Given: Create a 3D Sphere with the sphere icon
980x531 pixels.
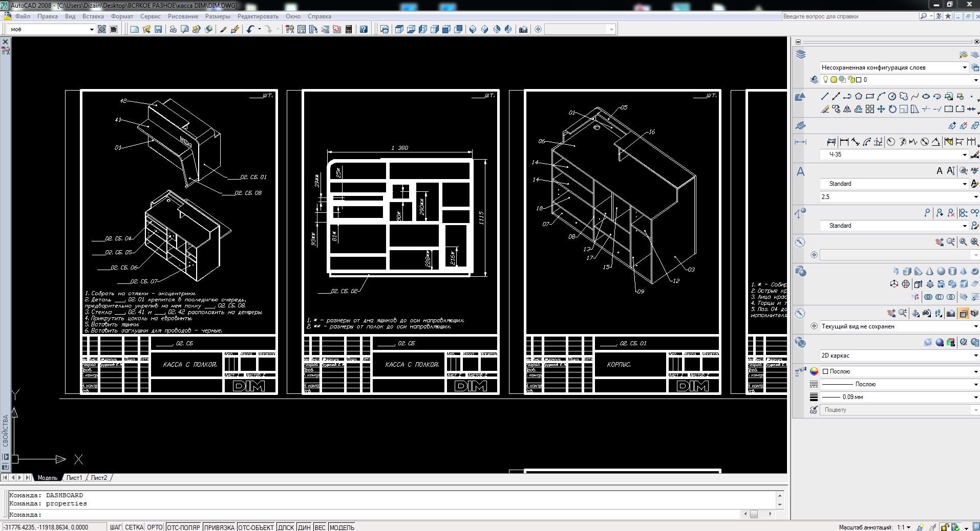Looking at the screenshot, I should pyautogui.click(x=941, y=271).
